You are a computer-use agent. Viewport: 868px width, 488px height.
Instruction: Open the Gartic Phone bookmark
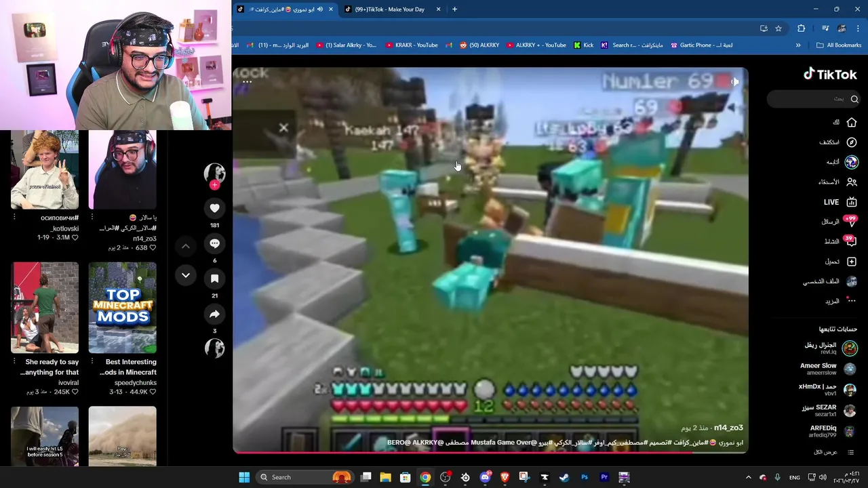pos(701,45)
